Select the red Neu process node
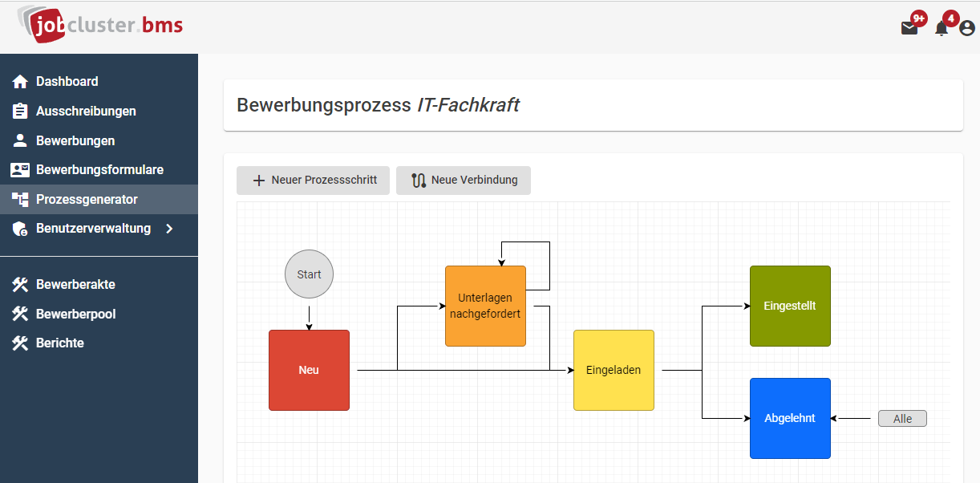This screenshot has height=483, width=980. [x=309, y=370]
